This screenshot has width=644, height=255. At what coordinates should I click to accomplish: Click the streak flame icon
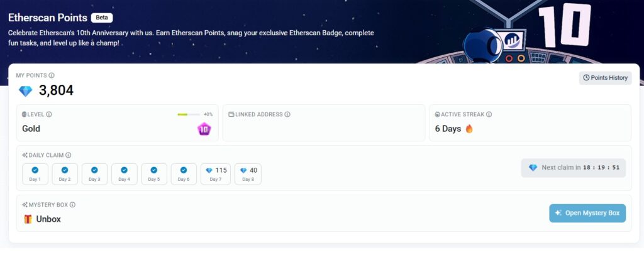point(469,129)
